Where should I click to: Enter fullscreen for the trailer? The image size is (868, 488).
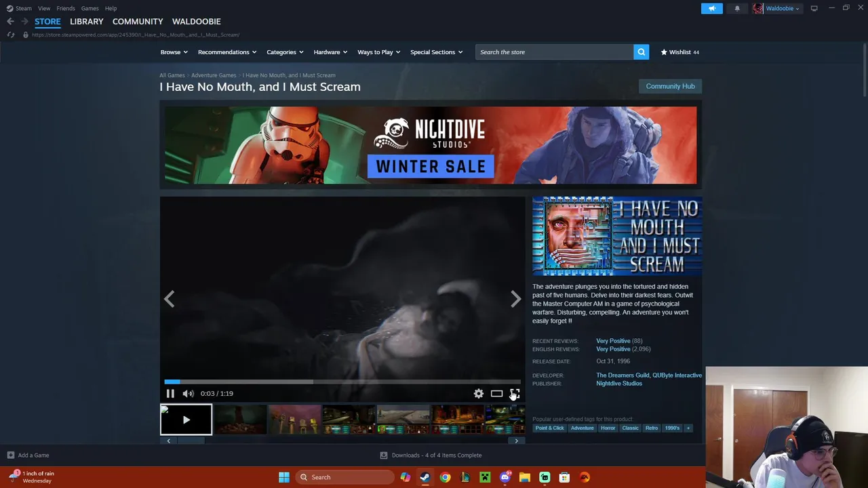pos(515,393)
